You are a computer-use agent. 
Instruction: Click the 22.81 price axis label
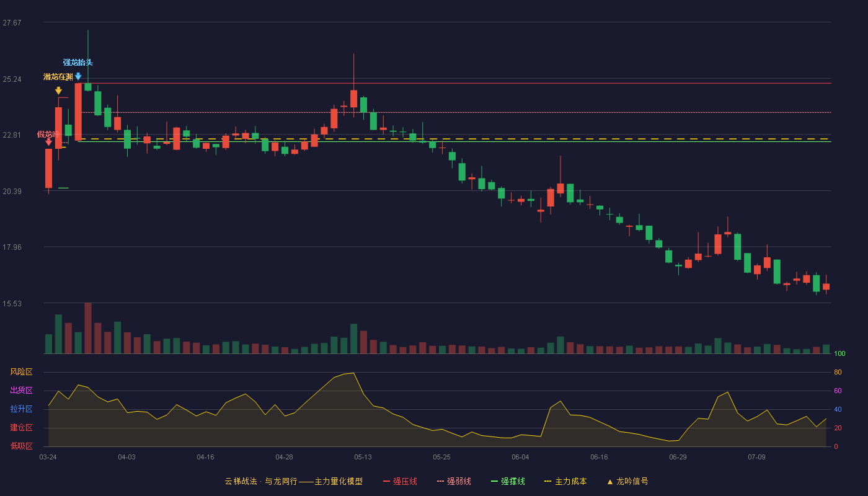12,135
